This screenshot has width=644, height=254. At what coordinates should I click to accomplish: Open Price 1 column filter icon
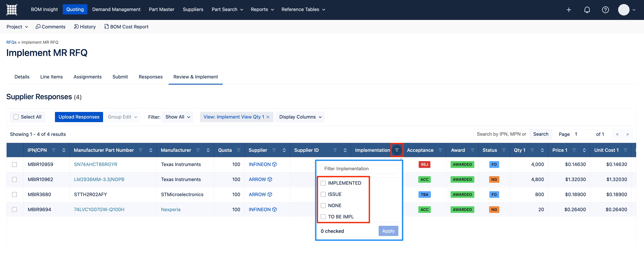[x=574, y=150]
